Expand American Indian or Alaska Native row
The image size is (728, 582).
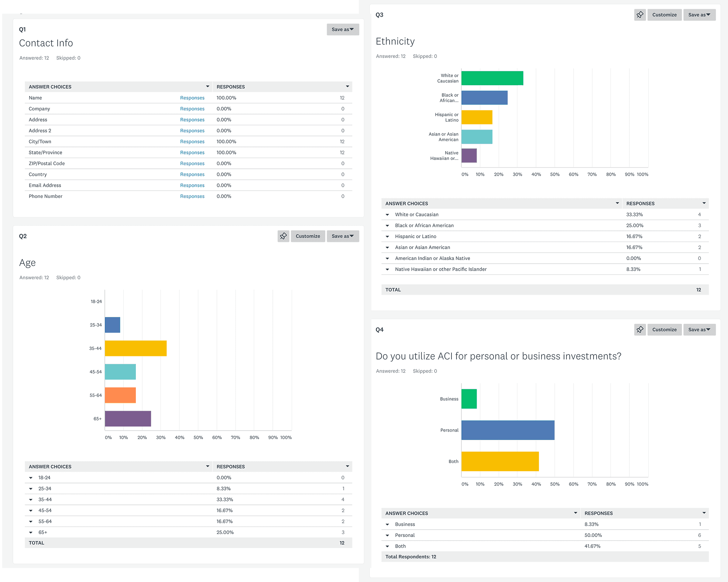(x=387, y=259)
